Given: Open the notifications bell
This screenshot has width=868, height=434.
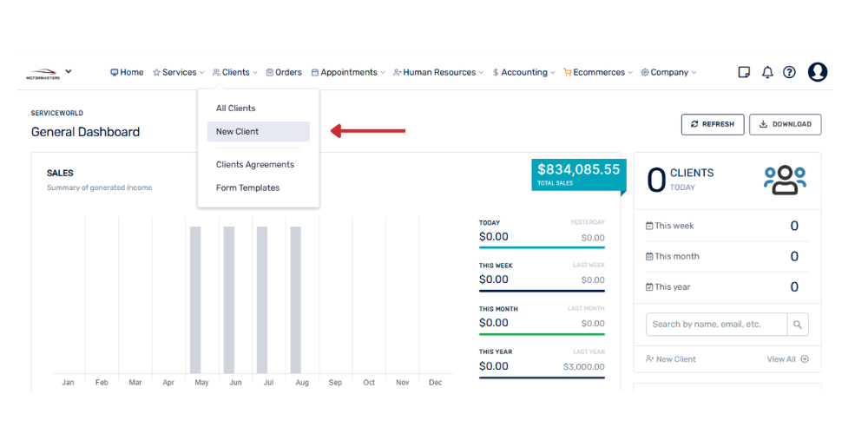Looking at the screenshot, I should (x=767, y=72).
